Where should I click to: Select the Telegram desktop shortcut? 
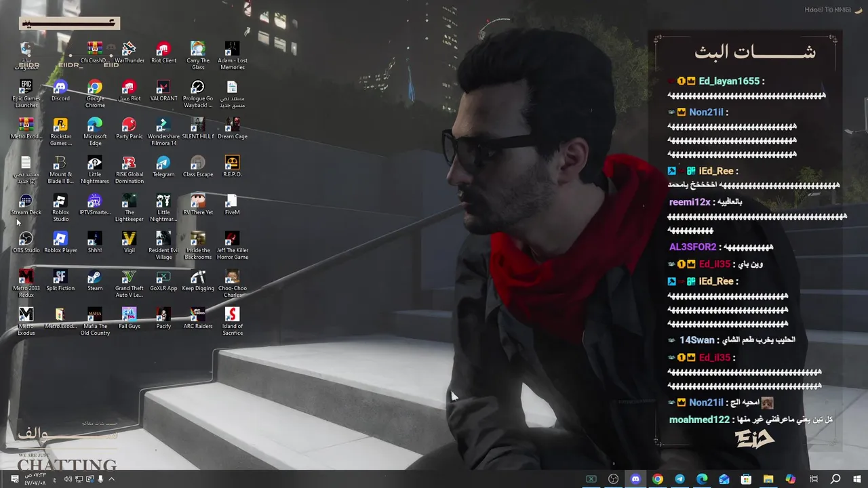[163, 166]
